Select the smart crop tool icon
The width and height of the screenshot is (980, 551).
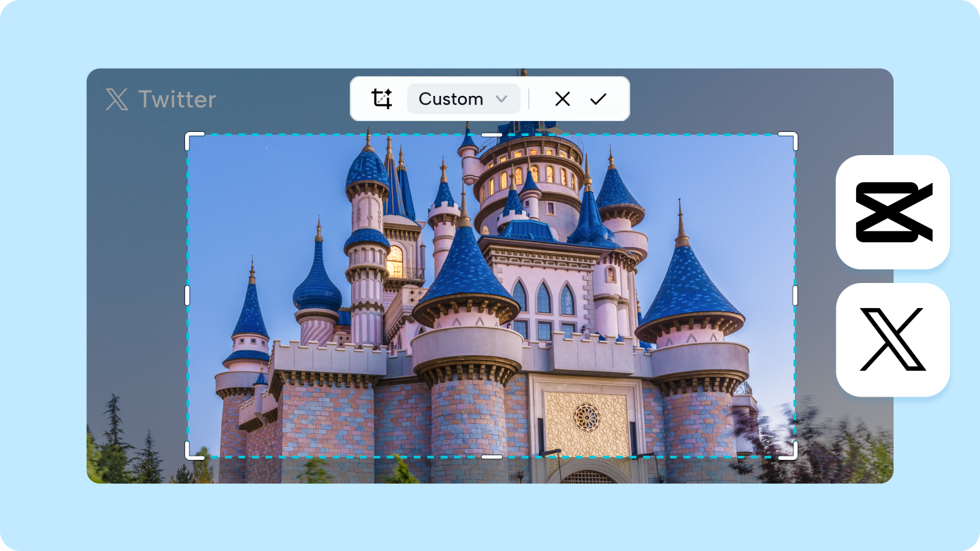[x=382, y=99]
